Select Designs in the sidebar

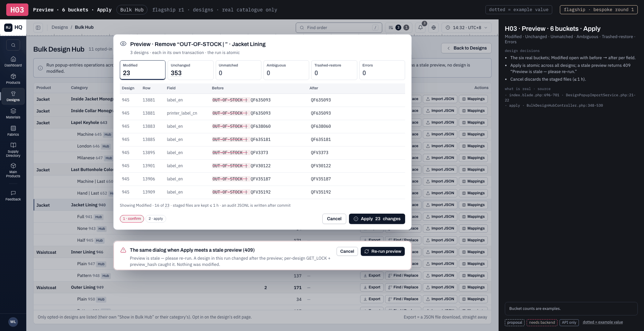click(13, 96)
